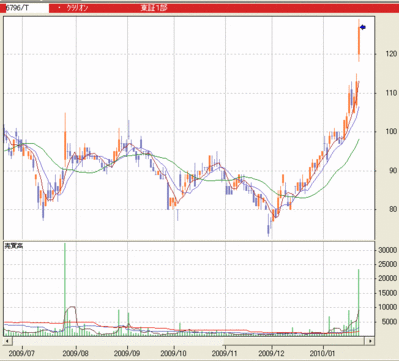
Task: Click the 120 price axis label
Action: (x=389, y=54)
